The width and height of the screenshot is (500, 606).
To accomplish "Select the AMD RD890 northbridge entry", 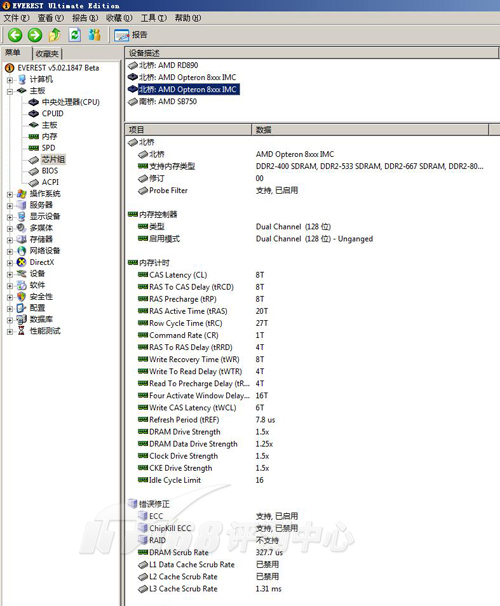I will (x=168, y=65).
